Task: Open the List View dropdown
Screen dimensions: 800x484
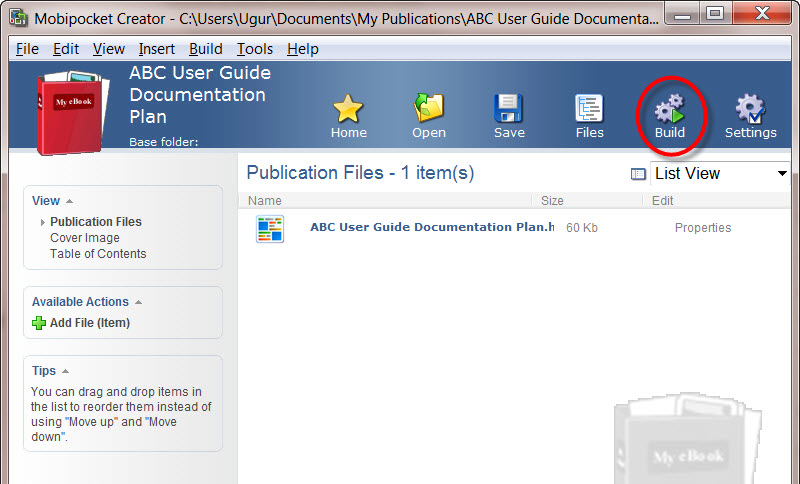Action: coord(719,173)
